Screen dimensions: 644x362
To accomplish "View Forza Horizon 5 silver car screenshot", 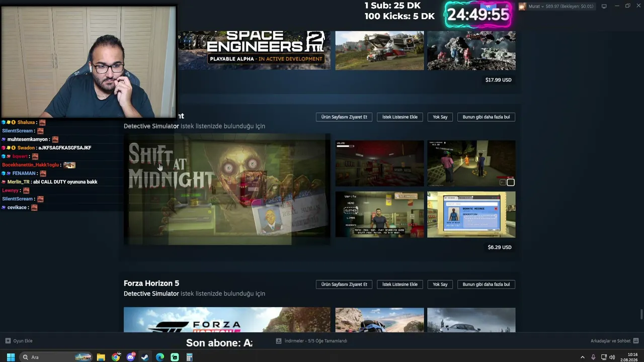I will pyautogui.click(x=471, y=320).
